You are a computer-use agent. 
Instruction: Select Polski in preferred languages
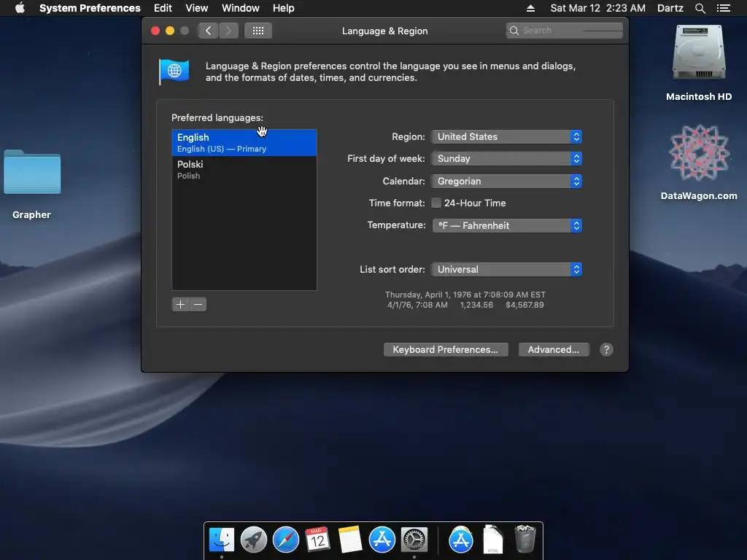[244, 169]
